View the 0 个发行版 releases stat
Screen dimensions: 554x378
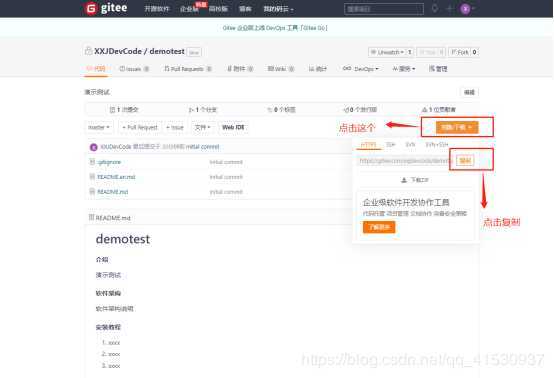[x=360, y=110]
